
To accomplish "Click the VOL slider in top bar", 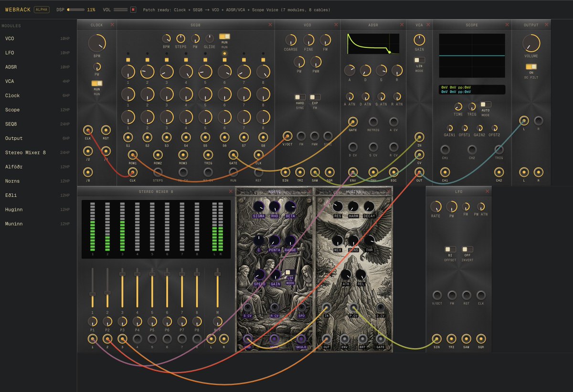I will pyautogui.click(x=120, y=10).
